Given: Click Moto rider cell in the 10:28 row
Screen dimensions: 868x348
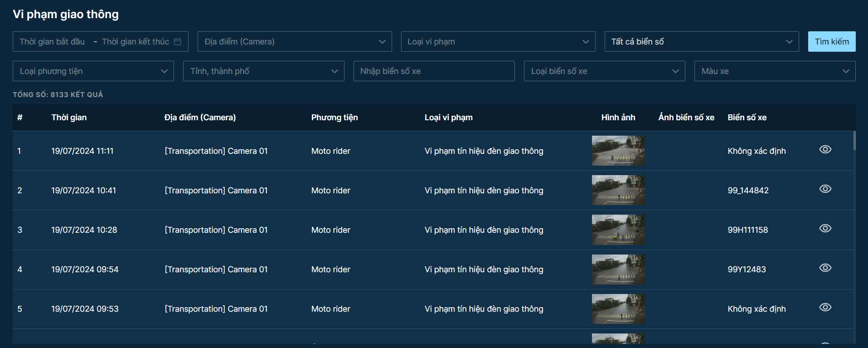Looking at the screenshot, I should pos(331,230).
